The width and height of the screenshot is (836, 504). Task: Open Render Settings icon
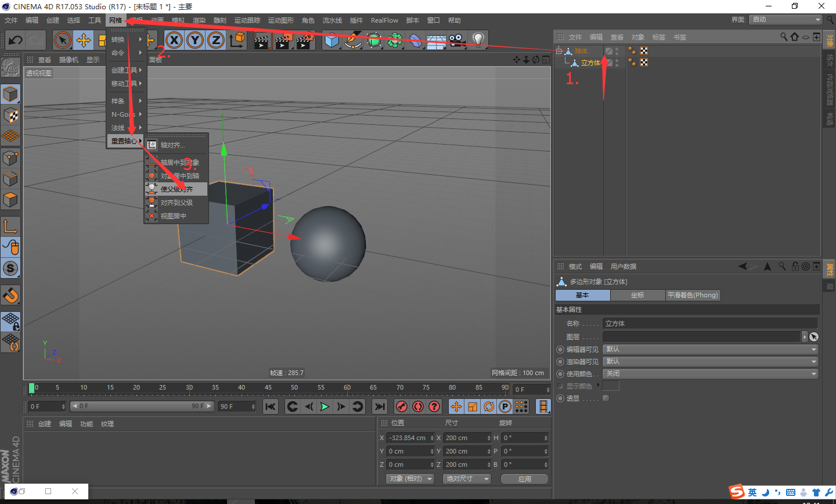pyautogui.click(x=304, y=41)
